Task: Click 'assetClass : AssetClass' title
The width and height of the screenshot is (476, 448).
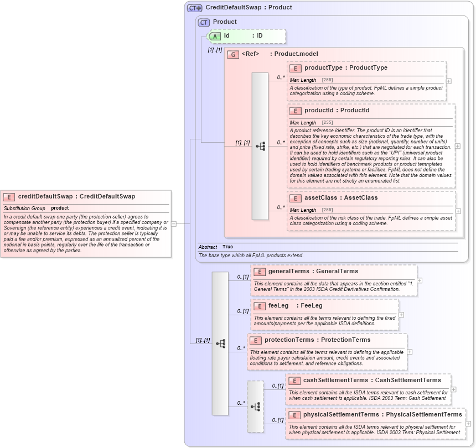Action: point(341,198)
